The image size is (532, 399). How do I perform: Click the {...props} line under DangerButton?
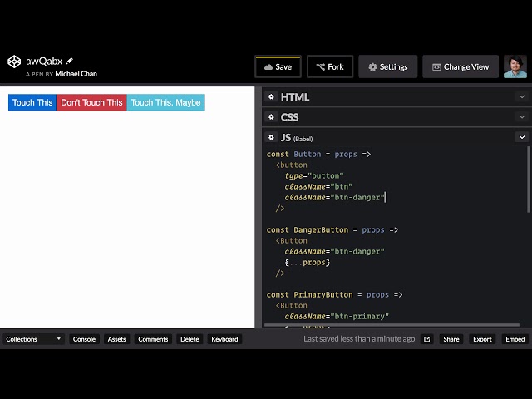tap(307, 263)
